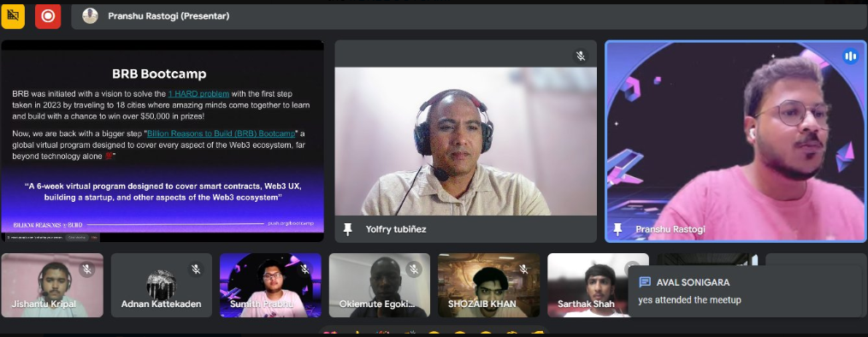The image size is (868, 337).
Task: Select Pranshu Rastogi's presenter avatar in the top bar
Action: [x=91, y=16]
